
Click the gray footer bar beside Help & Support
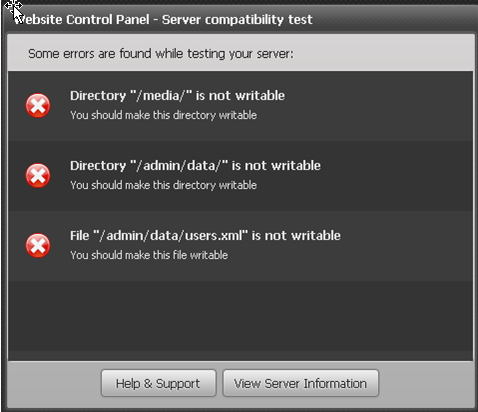(54, 383)
